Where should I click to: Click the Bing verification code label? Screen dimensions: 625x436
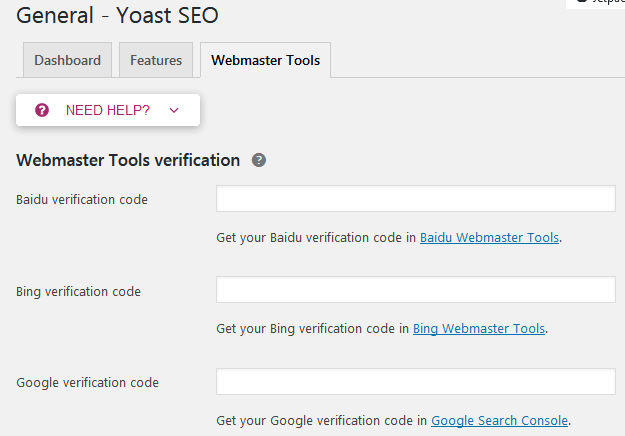78,292
